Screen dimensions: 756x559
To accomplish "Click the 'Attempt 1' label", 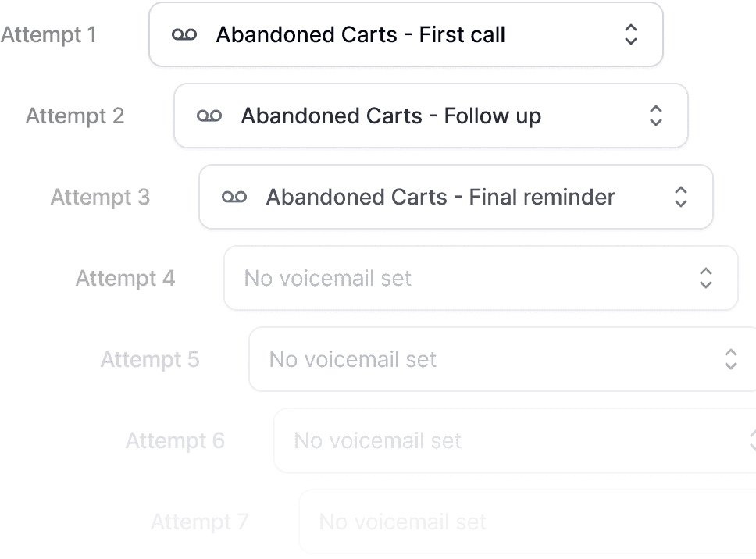I will [50, 34].
